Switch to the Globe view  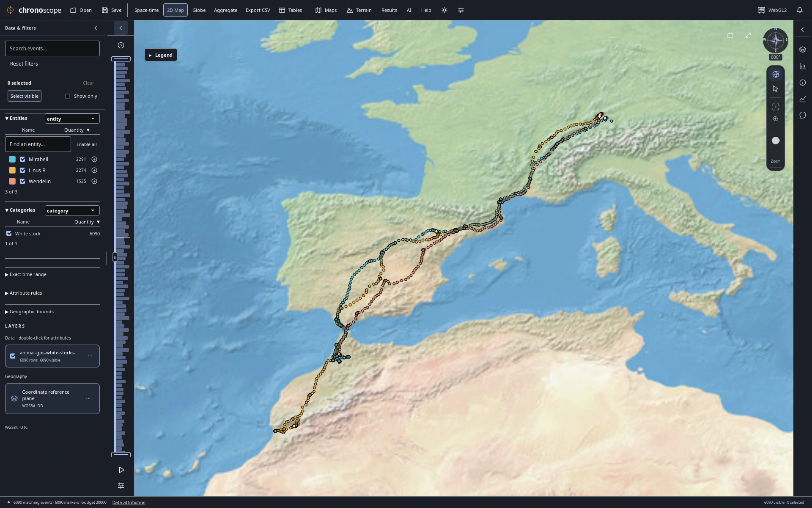tap(199, 10)
